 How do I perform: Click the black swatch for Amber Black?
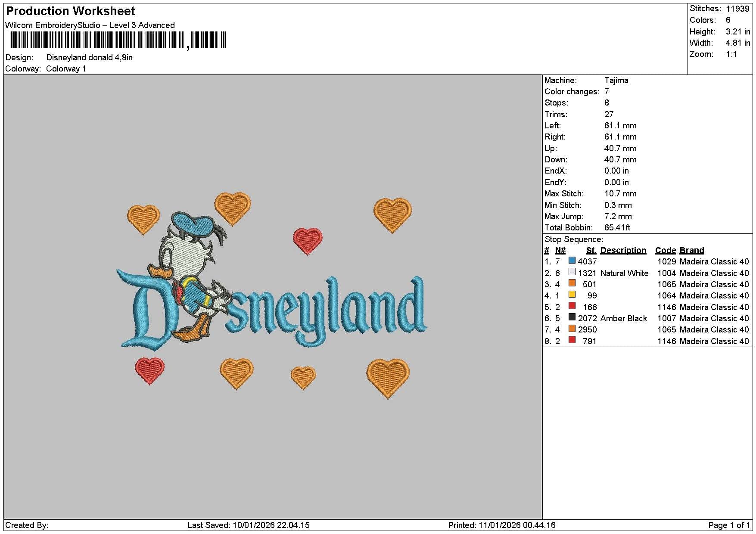pyautogui.click(x=572, y=317)
